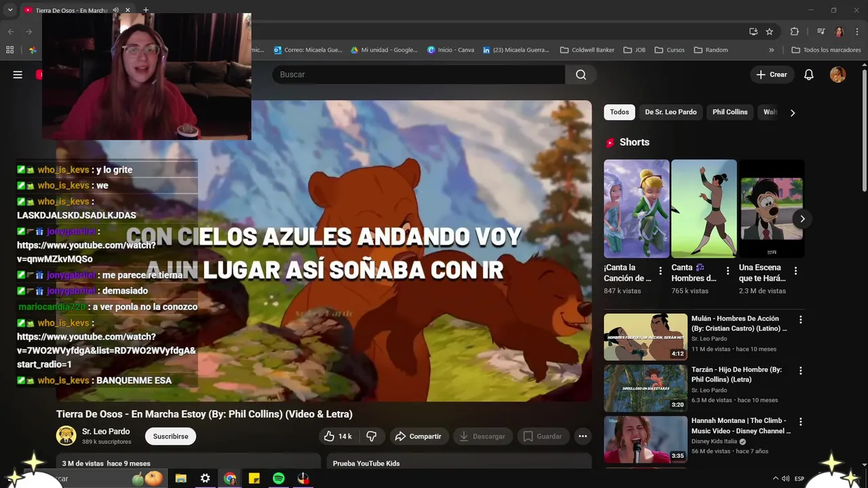The height and width of the screenshot is (488, 868).
Task: Open options menu for Tarzán video
Action: coord(800,371)
